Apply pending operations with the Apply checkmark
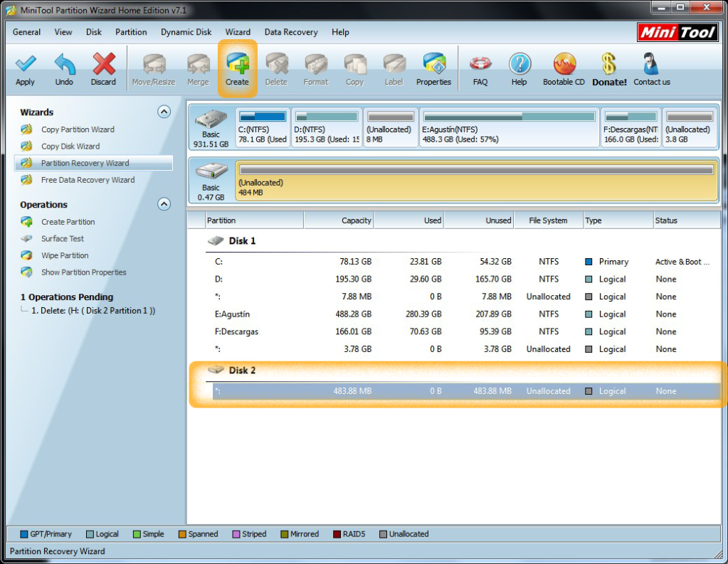 25,70
